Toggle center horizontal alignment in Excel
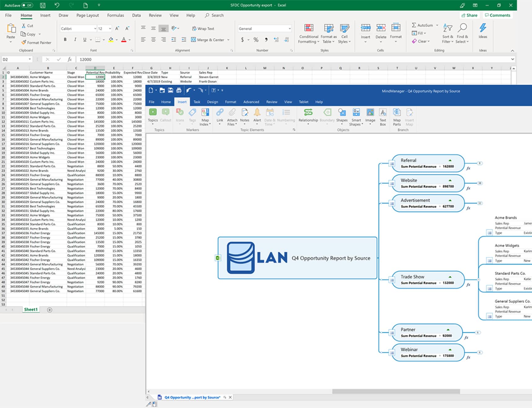The image size is (532, 408). (x=153, y=40)
